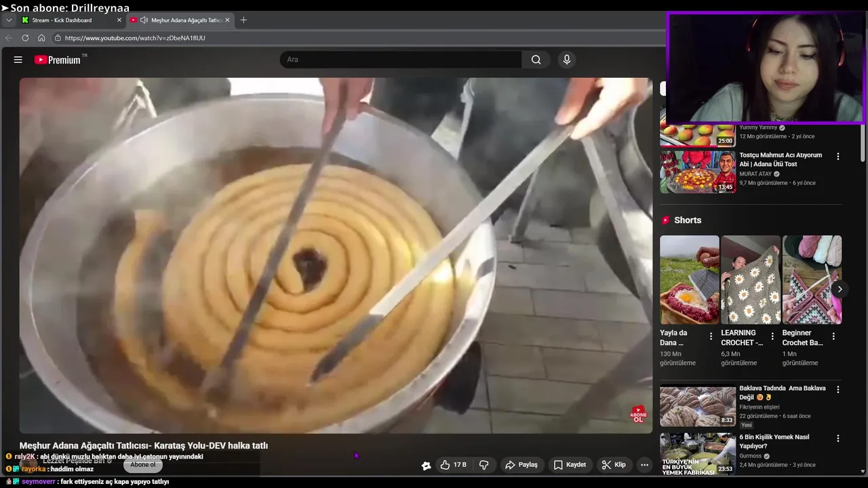This screenshot has width=868, height=488.
Task: Play the Yayla da Dana short
Action: [689, 280]
